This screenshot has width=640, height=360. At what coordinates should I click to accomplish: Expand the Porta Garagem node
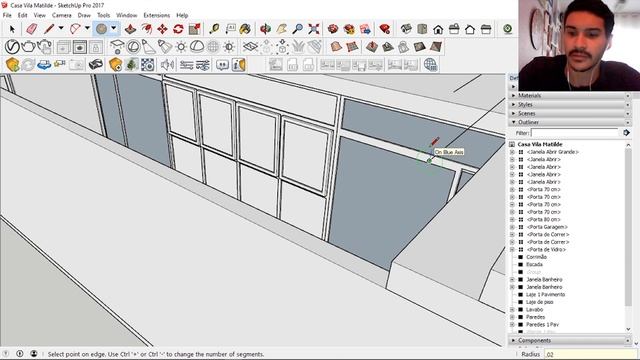(x=512, y=227)
